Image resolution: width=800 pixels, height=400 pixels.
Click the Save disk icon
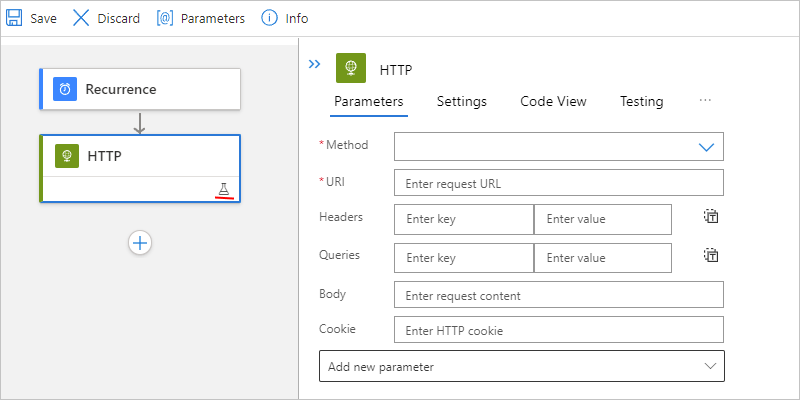15,18
